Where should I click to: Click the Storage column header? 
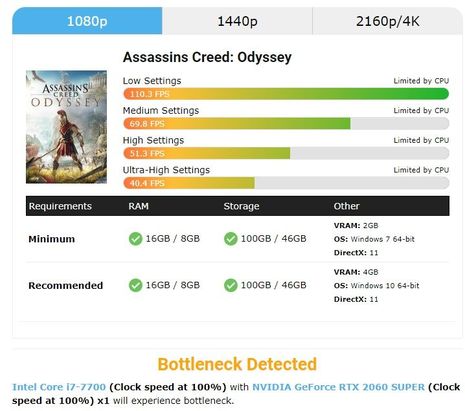tap(241, 206)
